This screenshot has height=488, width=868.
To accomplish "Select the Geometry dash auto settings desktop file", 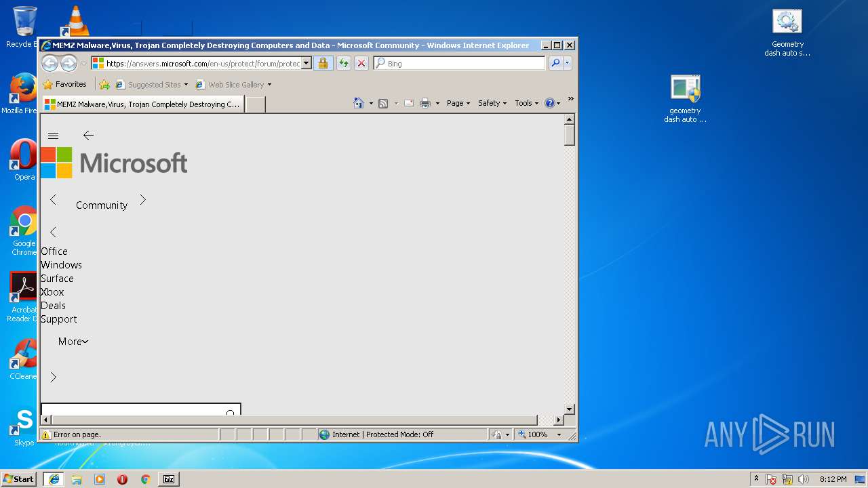I will [x=787, y=33].
